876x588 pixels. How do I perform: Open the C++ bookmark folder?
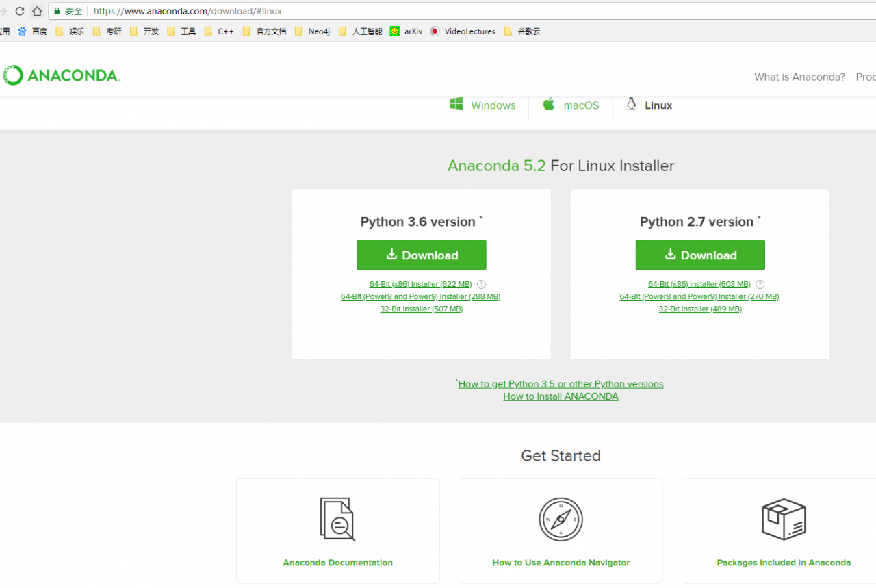click(219, 31)
